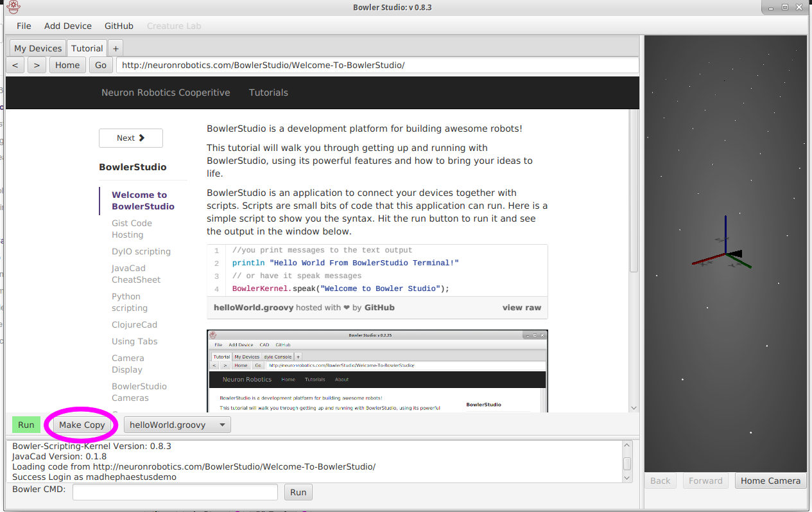The height and width of the screenshot is (512, 812).
Task: Open the GitHub link in the gist footer
Action: [x=379, y=307]
